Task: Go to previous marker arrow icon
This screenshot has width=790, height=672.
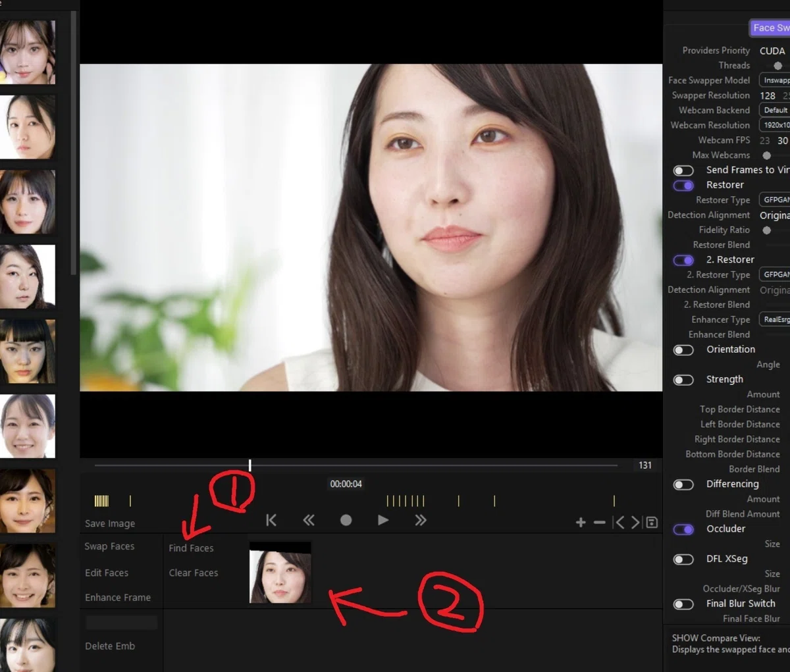Action: pos(619,523)
